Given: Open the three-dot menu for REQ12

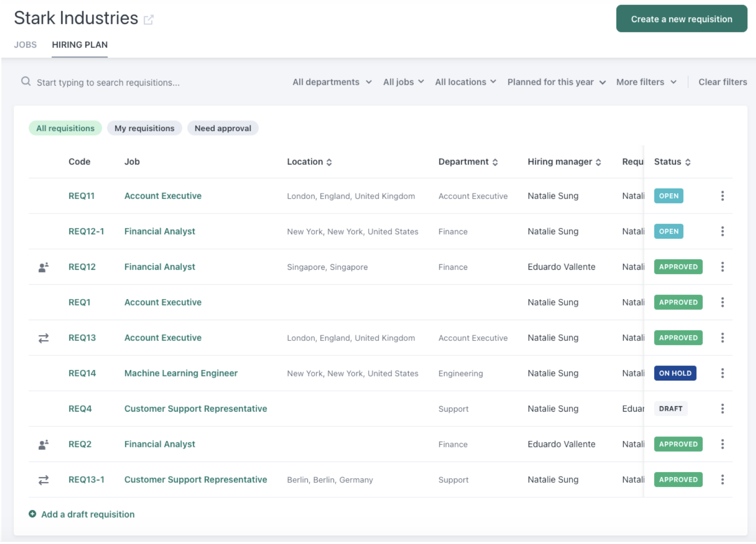Looking at the screenshot, I should pyautogui.click(x=722, y=267).
